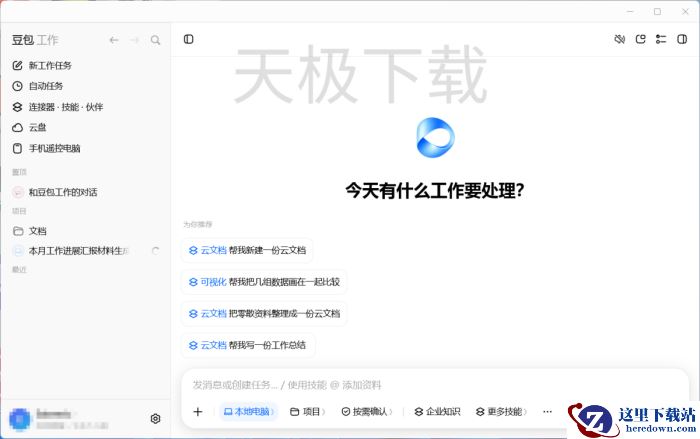This screenshot has height=439, width=700.
Task: Click suggestion 帮我新建一份云文档
Action: pos(247,251)
